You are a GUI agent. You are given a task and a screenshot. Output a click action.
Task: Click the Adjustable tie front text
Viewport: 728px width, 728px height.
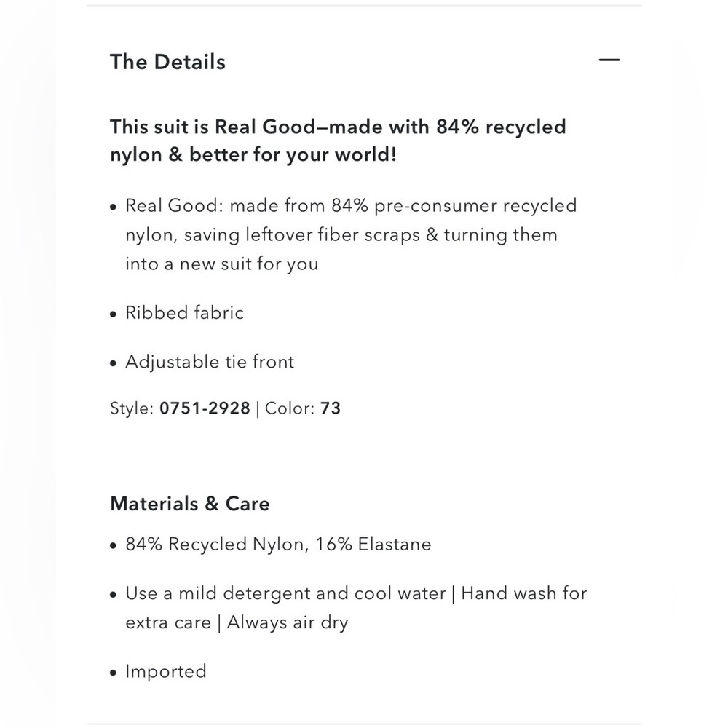pyautogui.click(x=210, y=362)
